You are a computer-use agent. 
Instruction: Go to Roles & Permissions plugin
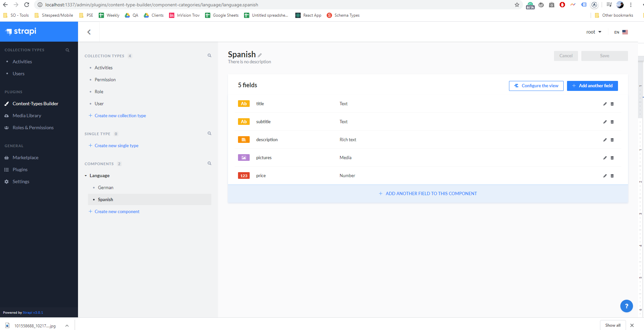(33, 128)
